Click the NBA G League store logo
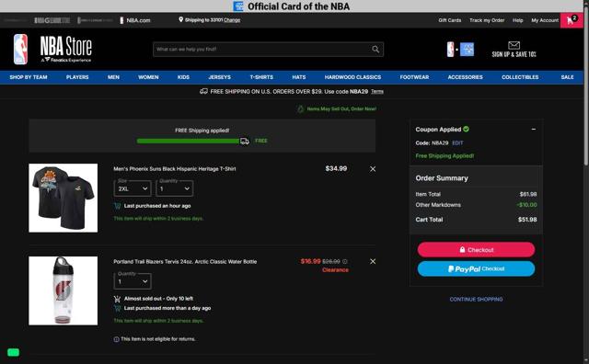 coord(52,20)
